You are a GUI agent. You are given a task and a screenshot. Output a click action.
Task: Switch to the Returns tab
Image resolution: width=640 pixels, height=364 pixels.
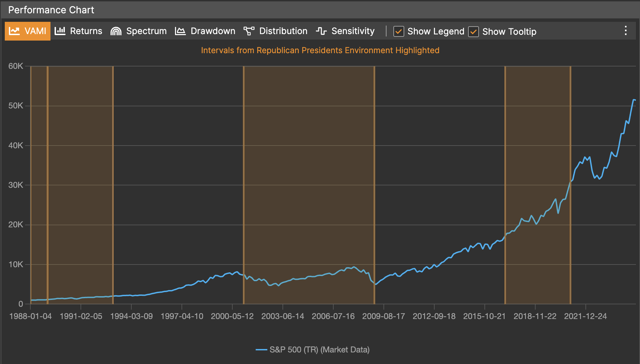coord(86,31)
